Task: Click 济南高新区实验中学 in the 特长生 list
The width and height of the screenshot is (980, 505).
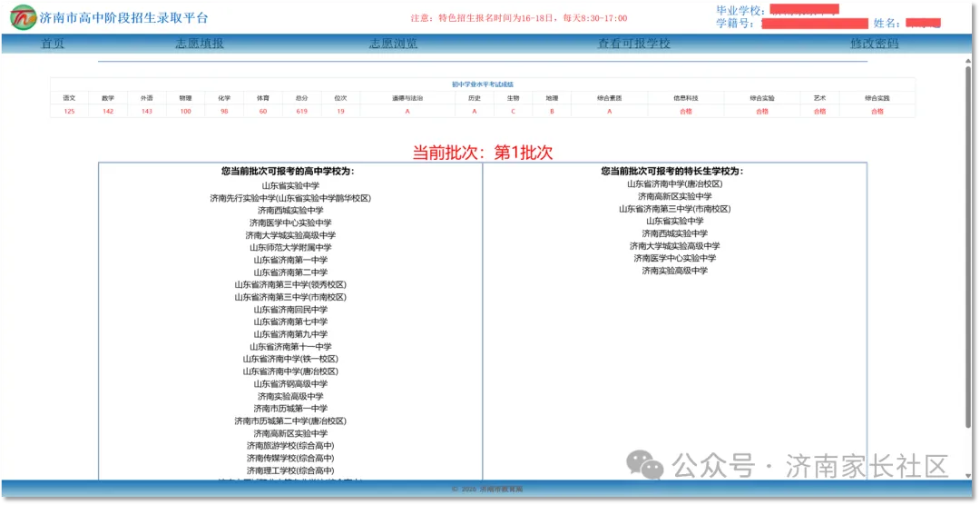Action: click(674, 196)
